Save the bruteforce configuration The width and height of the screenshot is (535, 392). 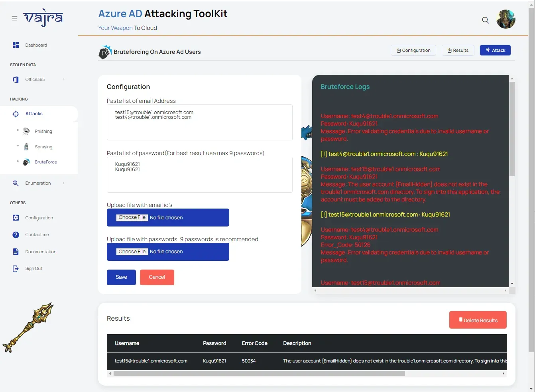121,277
